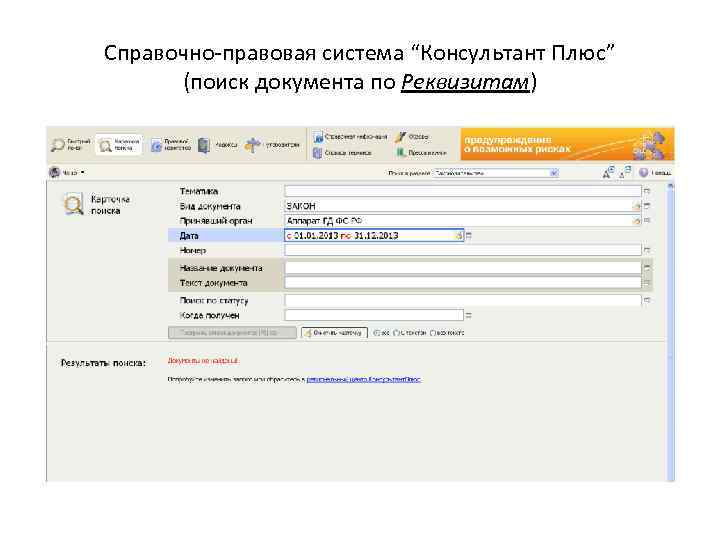Select the first radio option 'все'
The height and width of the screenshot is (540, 720).
(x=376, y=333)
